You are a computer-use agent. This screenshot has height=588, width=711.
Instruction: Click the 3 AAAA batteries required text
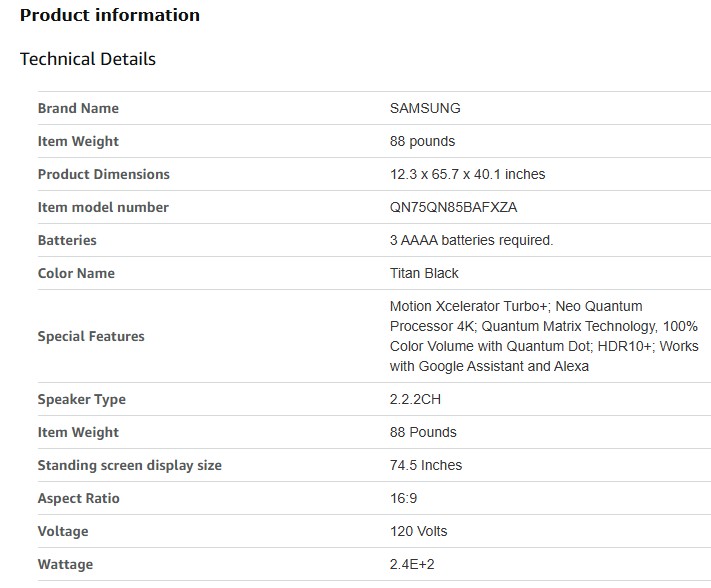(471, 240)
